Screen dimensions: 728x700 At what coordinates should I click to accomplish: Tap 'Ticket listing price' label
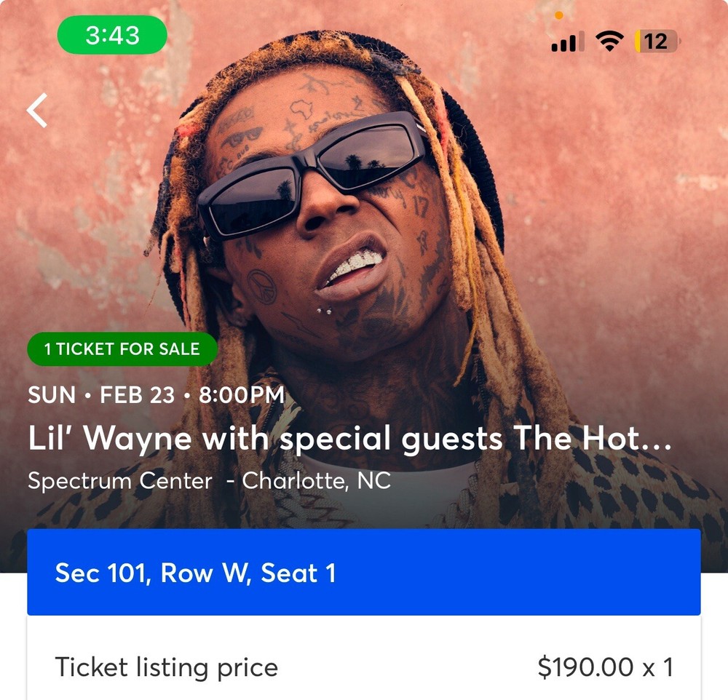pos(166,667)
